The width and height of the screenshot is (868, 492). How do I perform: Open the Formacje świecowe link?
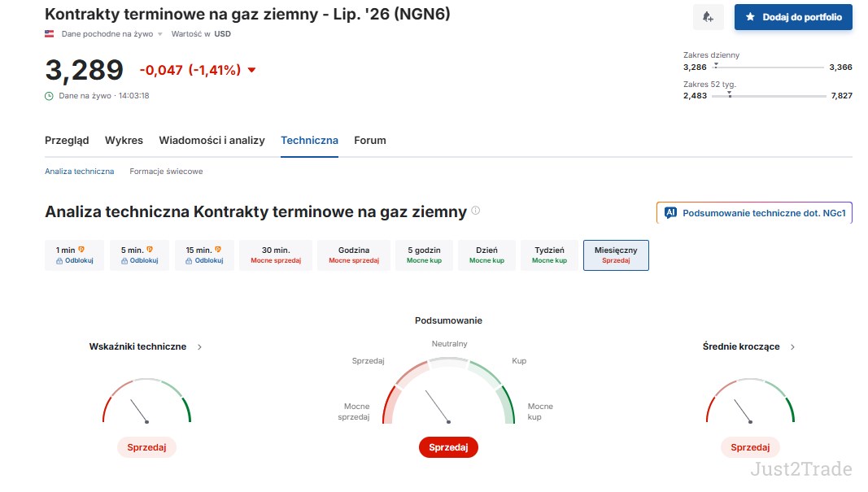166,172
